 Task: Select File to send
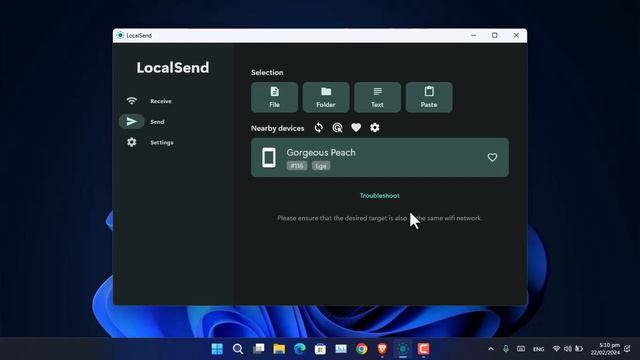point(274,97)
